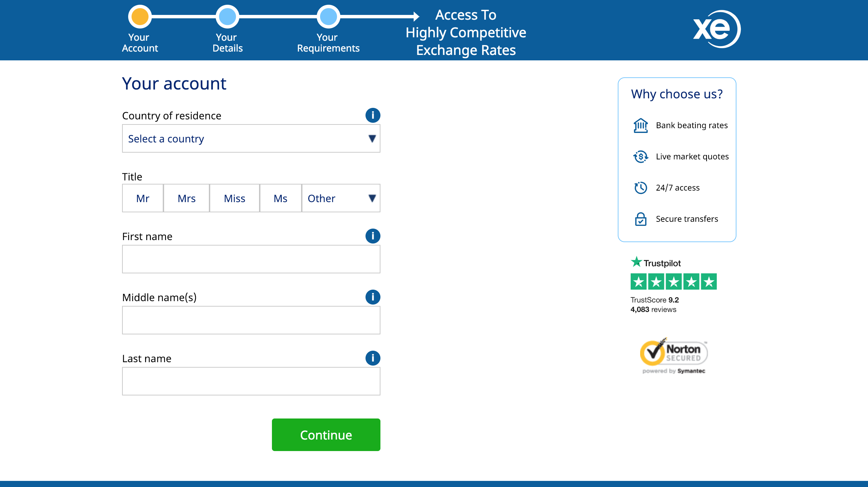Select the Mrs title option
This screenshot has width=868, height=487.
point(186,198)
